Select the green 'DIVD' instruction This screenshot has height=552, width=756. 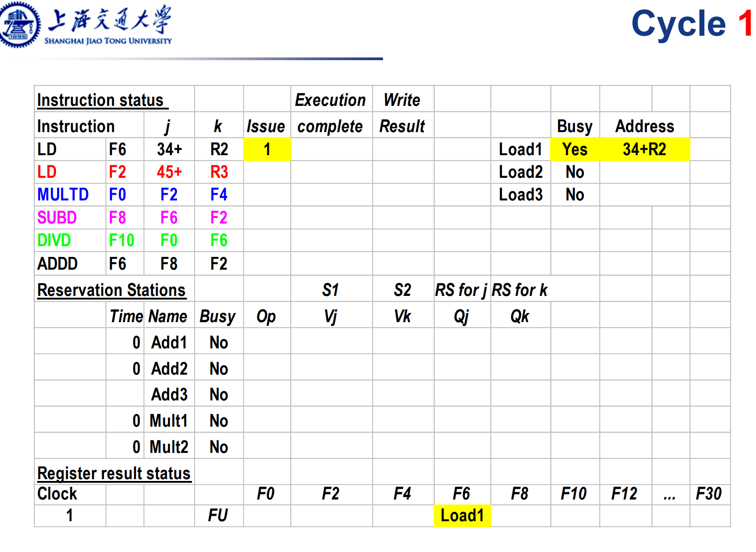(x=54, y=240)
